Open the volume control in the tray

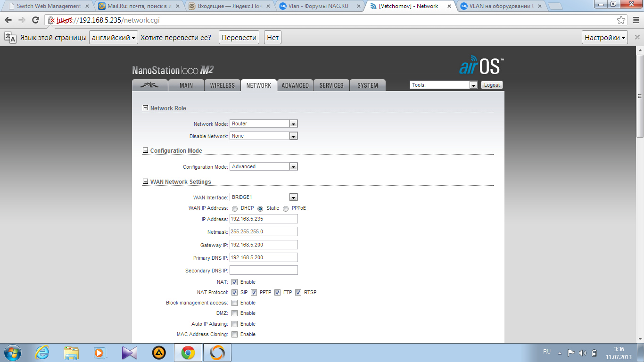[x=583, y=353]
